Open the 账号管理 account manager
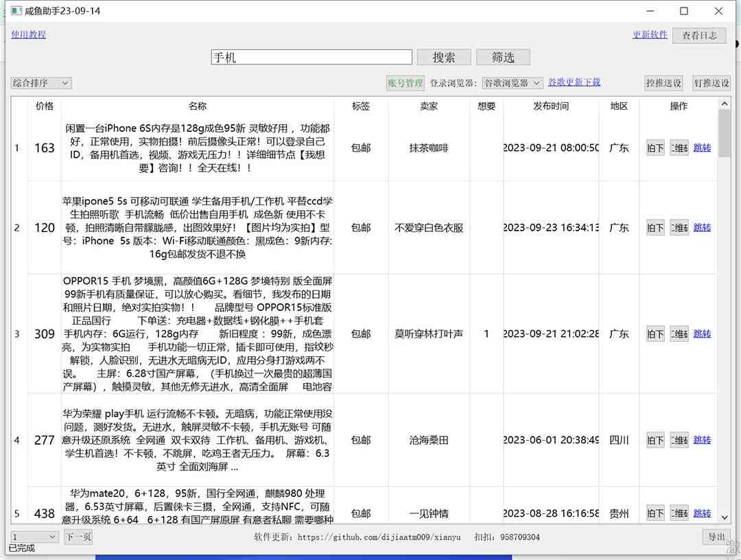This screenshot has width=741, height=560. [x=405, y=83]
